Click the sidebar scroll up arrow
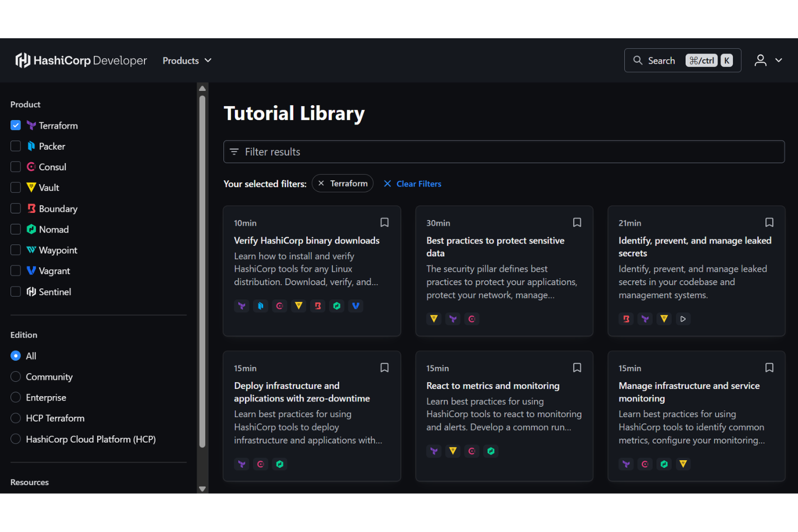 203,88
